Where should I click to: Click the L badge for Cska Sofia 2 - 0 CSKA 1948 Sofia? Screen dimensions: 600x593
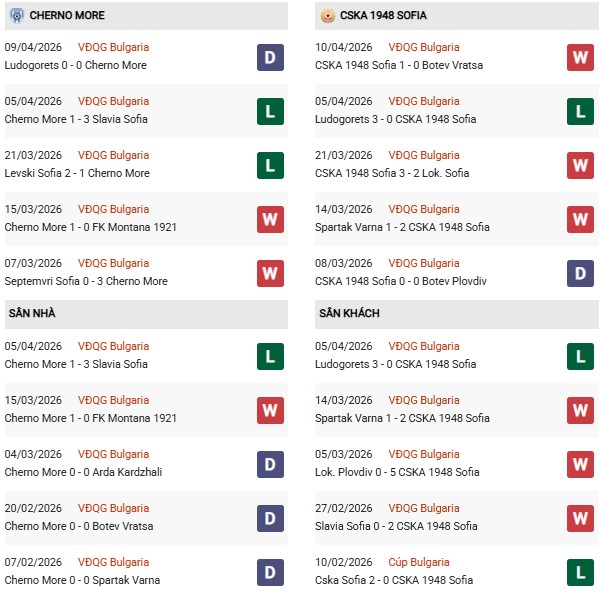(x=580, y=572)
